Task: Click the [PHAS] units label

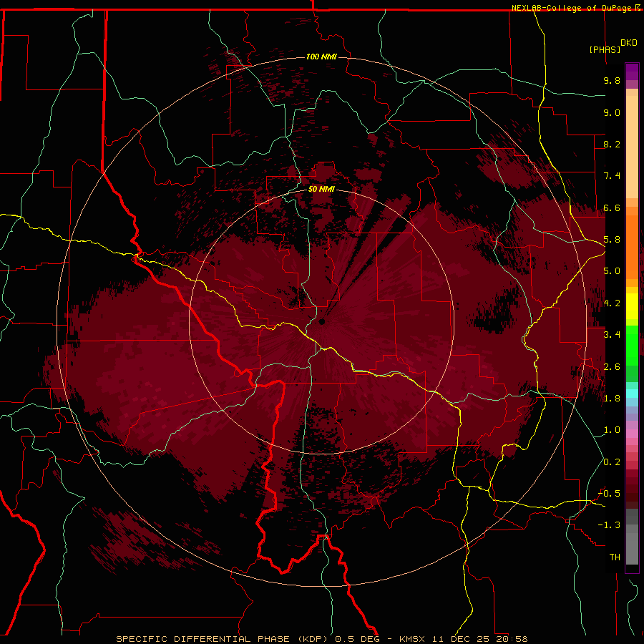Action: [605, 49]
